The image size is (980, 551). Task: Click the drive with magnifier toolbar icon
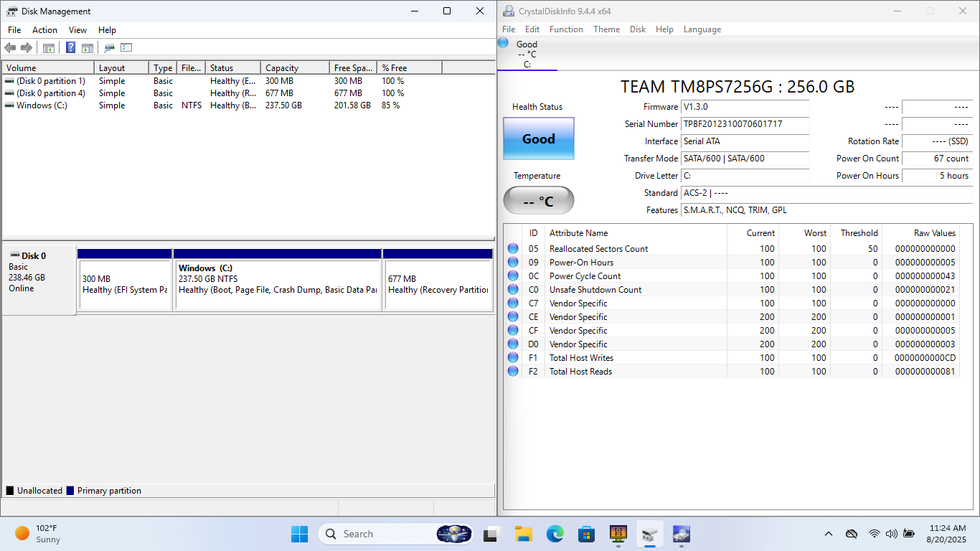pos(109,48)
